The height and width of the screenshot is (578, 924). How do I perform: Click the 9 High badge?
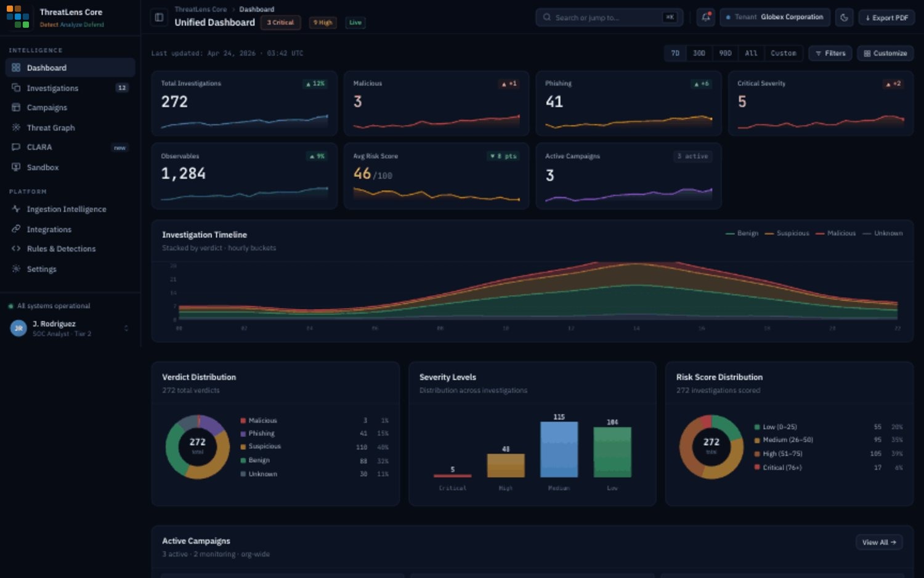(x=323, y=23)
